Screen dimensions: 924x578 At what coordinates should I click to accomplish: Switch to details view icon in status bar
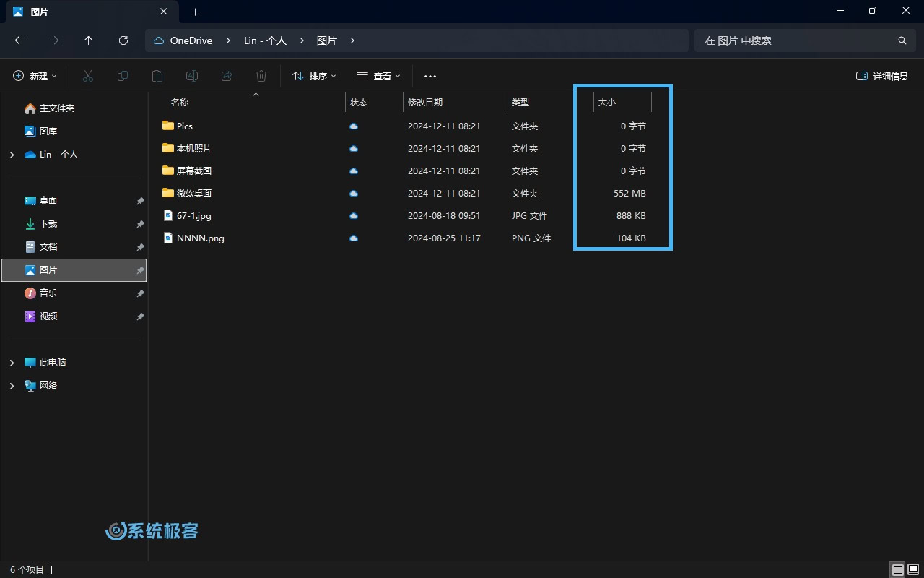click(x=897, y=569)
